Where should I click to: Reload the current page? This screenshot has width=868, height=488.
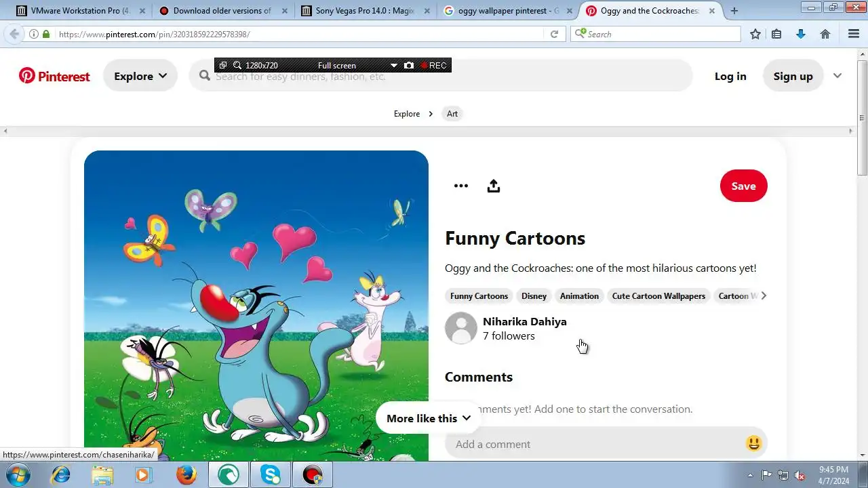(554, 34)
